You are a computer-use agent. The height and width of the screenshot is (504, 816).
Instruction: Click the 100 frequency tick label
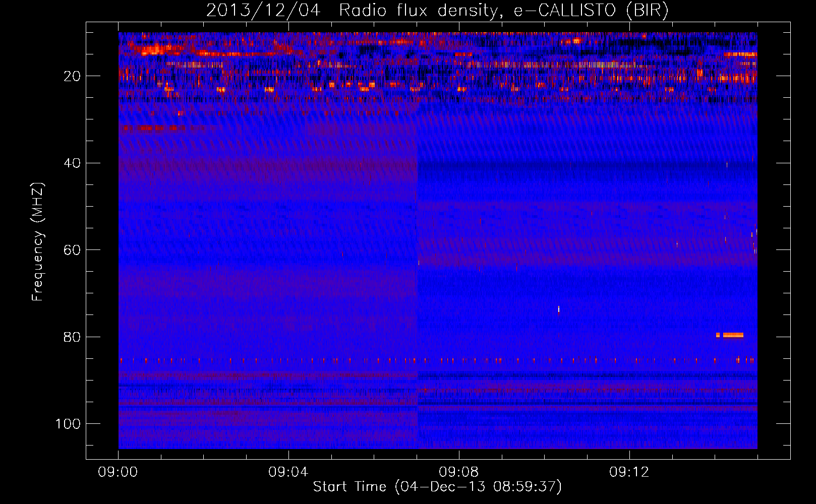pos(69,424)
